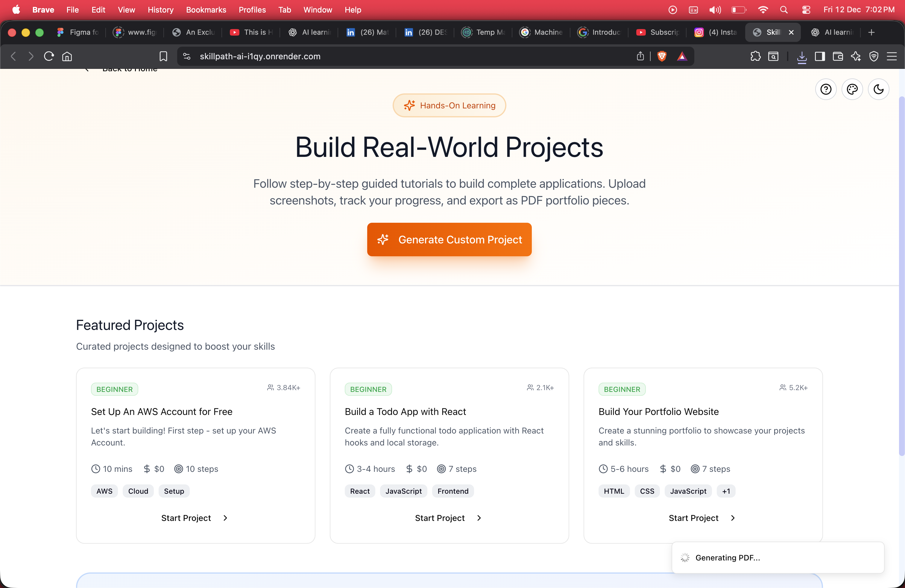The height and width of the screenshot is (588, 905).
Task: Click the Brave Leo AI star icon
Action: (x=856, y=56)
